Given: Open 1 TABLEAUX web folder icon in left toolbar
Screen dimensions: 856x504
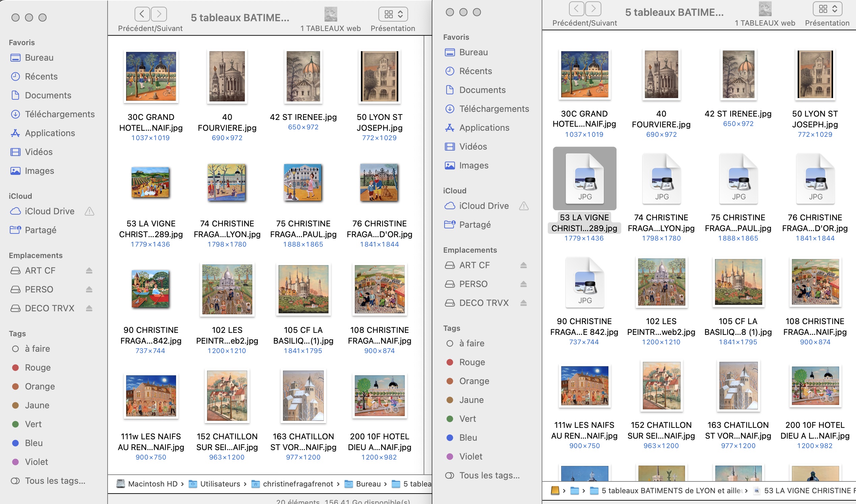Looking at the screenshot, I should [x=331, y=14].
